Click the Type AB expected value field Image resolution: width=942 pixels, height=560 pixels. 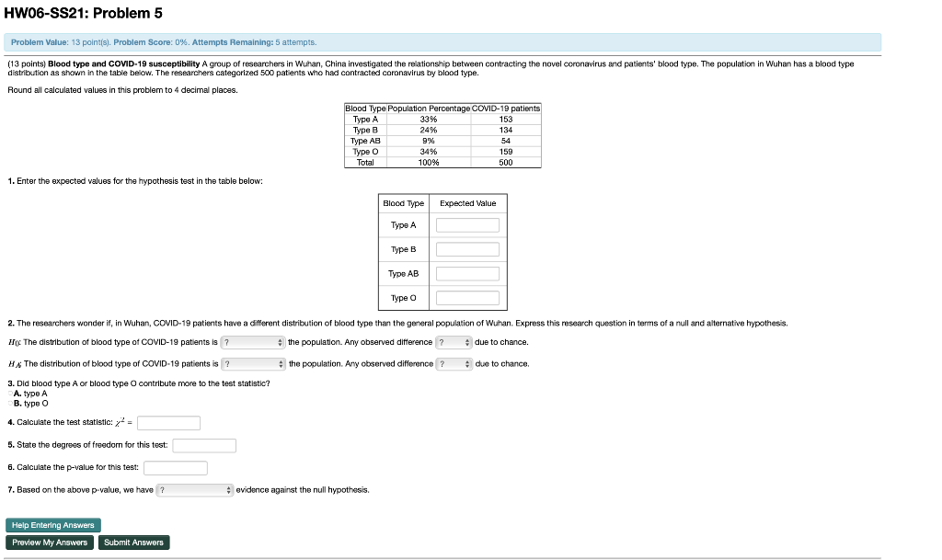click(x=469, y=272)
